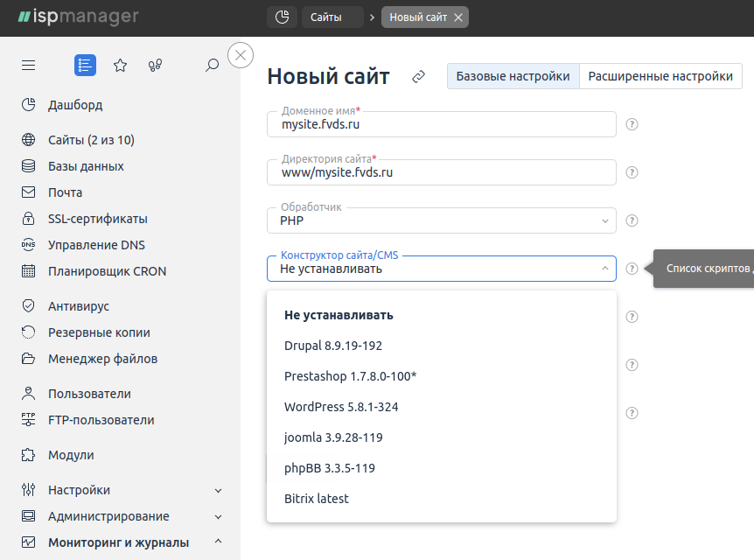Click the Модули puzzle icon
The image size is (754, 560).
pos(28,455)
